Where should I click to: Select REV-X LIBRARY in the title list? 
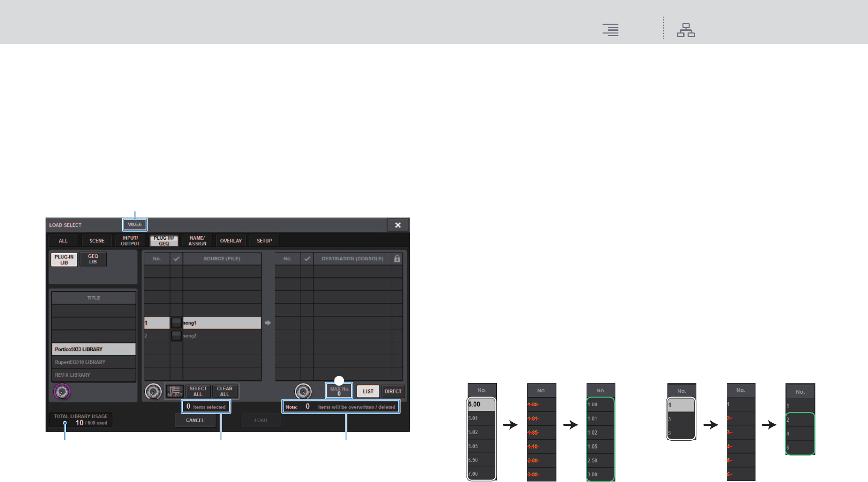[94, 375]
